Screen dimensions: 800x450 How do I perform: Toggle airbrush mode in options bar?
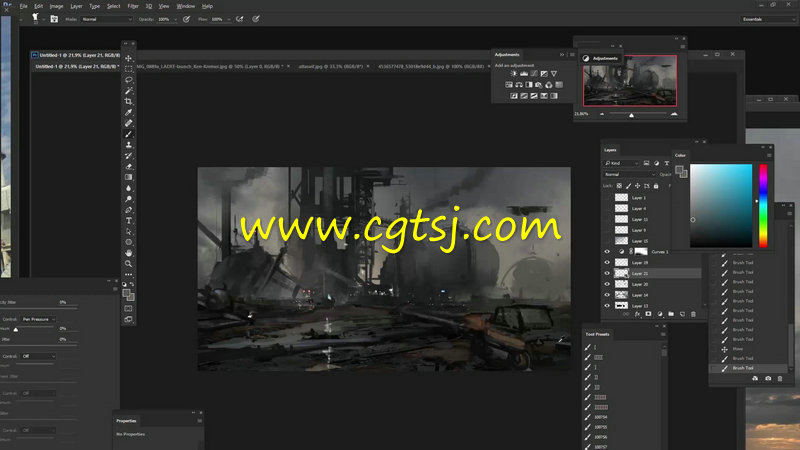pos(240,19)
